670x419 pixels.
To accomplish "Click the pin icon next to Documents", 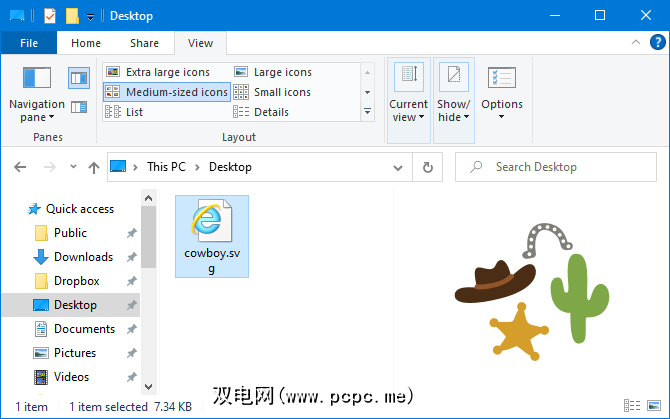I will click(132, 329).
